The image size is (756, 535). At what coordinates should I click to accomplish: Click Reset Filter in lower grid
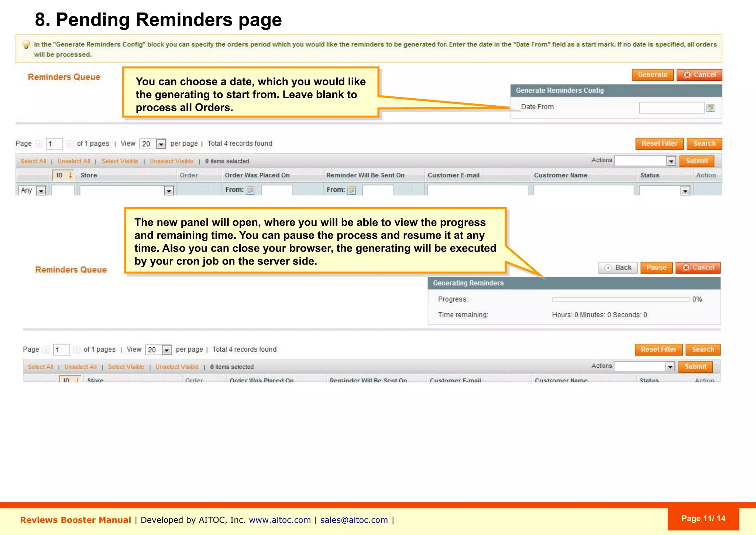click(x=659, y=349)
